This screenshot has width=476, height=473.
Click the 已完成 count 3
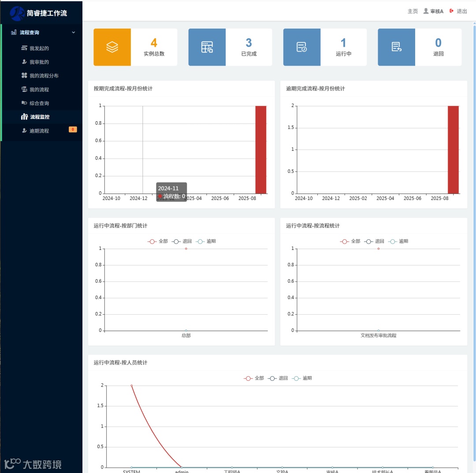click(249, 43)
